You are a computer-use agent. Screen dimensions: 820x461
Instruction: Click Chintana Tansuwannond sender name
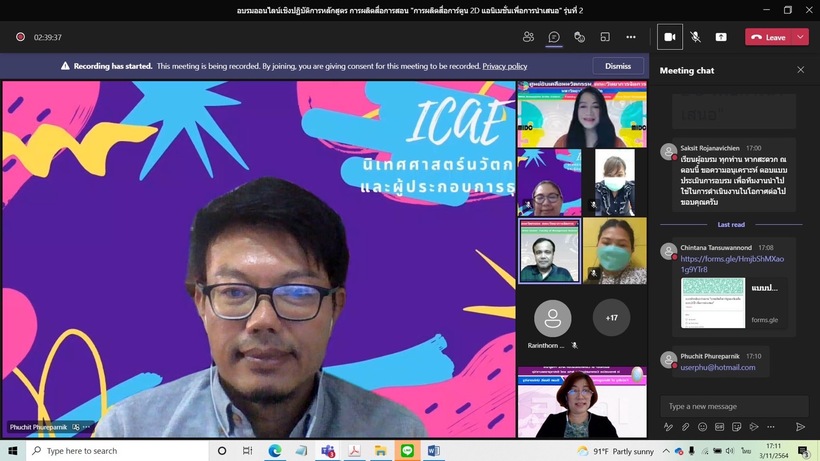click(716, 248)
